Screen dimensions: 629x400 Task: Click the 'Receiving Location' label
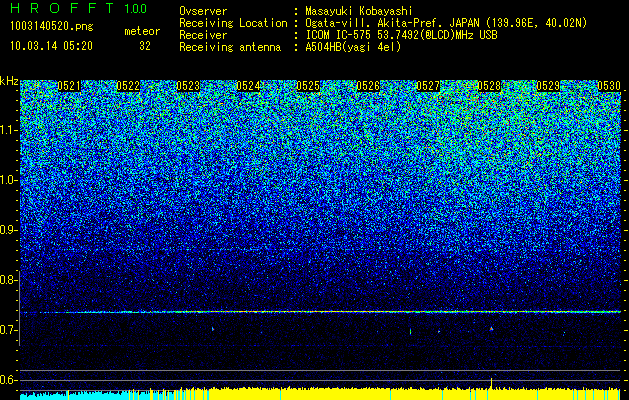click(x=233, y=24)
